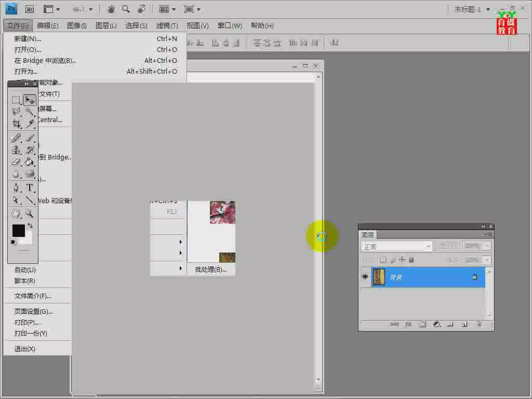This screenshot has width=532, height=399.
Task: Toggle visibility of 背景 layer
Action: click(x=365, y=277)
